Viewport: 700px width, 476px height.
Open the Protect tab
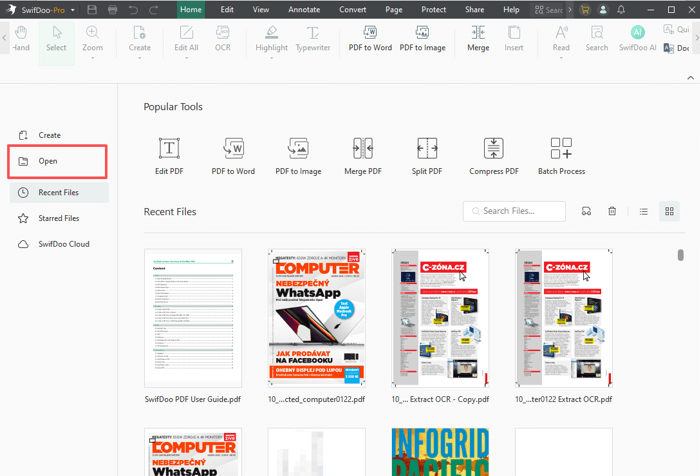(433, 9)
